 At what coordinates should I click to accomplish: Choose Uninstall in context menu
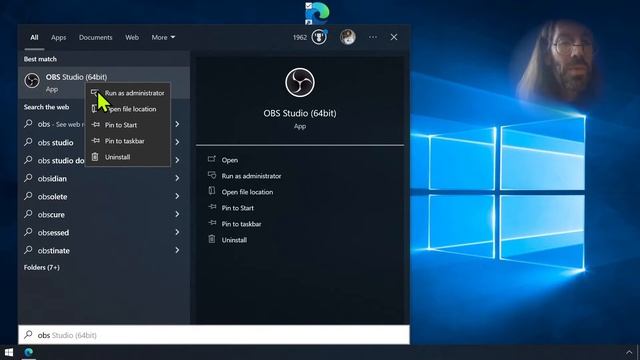pos(128,157)
